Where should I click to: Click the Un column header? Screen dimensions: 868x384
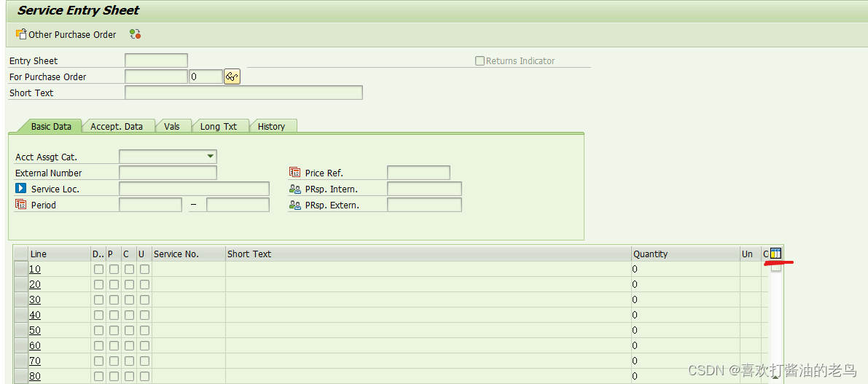751,254
